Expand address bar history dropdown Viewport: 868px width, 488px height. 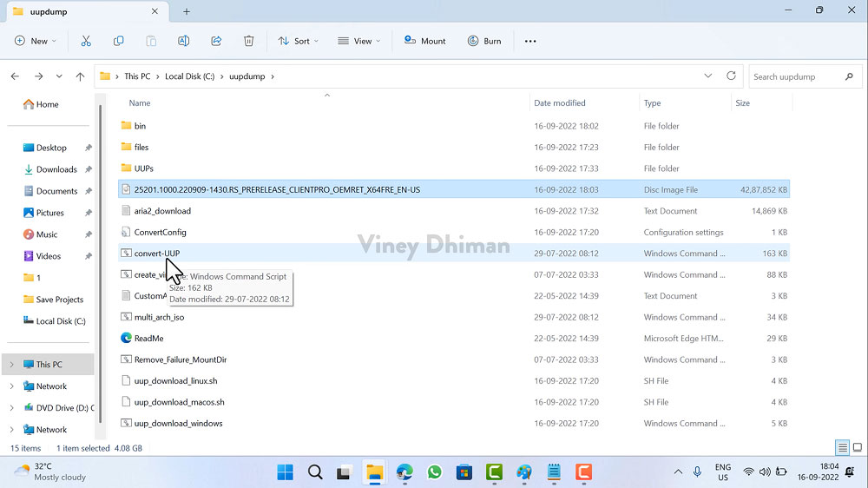point(708,76)
